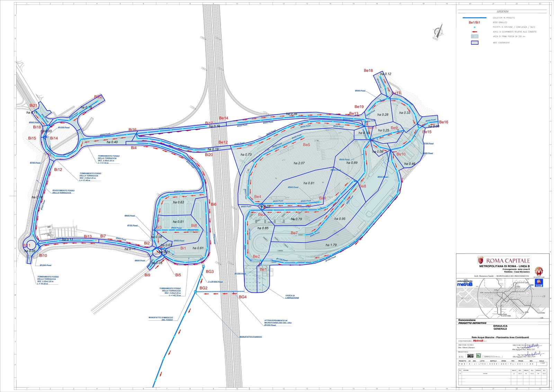Select node label Be13
This screenshot has width=554, height=392.
coord(354,114)
